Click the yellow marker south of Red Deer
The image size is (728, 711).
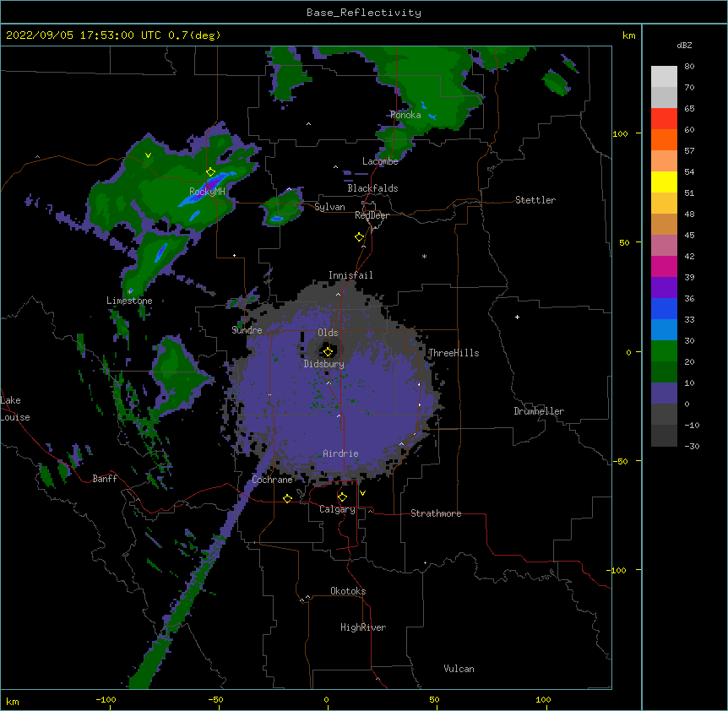360,237
